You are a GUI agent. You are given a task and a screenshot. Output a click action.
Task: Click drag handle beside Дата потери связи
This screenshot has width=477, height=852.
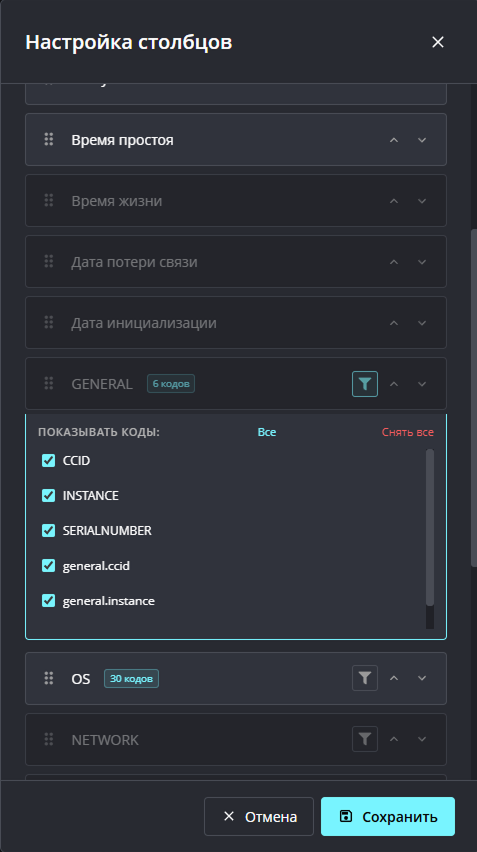[x=49, y=261]
